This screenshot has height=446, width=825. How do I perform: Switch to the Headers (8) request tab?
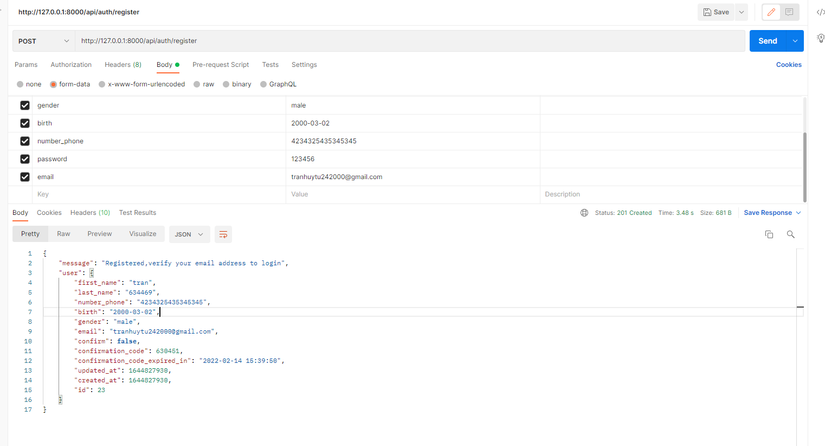tap(123, 65)
